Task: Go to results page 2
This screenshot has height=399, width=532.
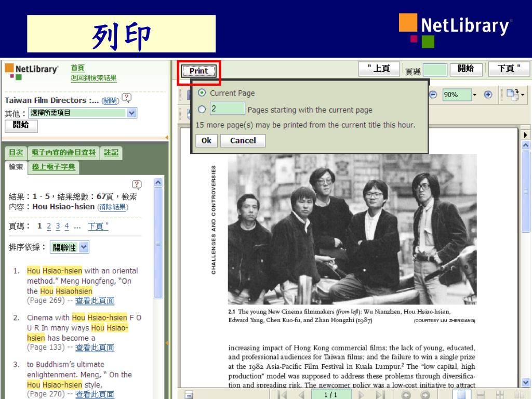Action: click(49, 227)
